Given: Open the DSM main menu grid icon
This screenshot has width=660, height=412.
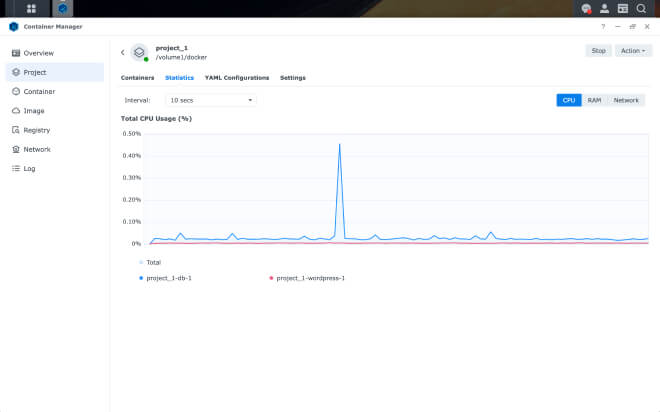Looking at the screenshot, I should click(x=31, y=8).
